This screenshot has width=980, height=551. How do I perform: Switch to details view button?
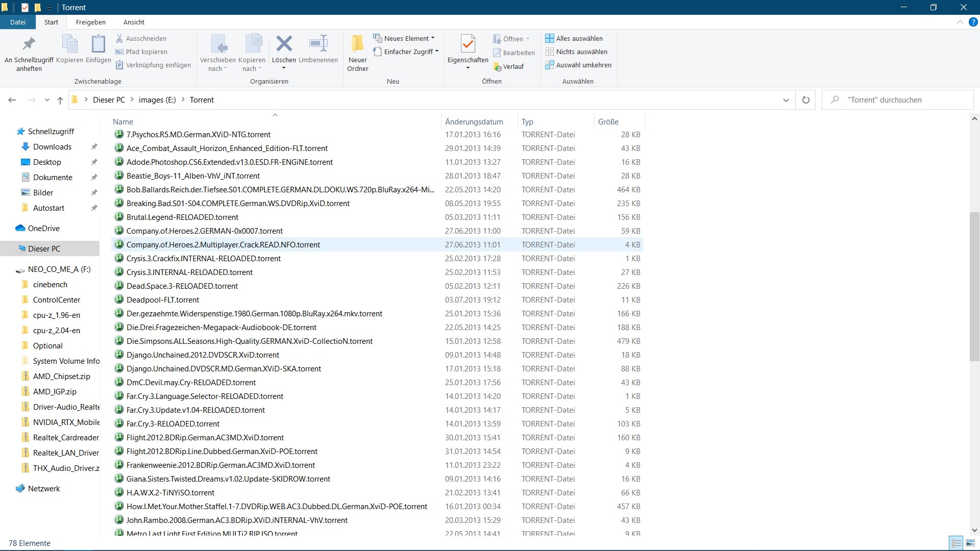(x=957, y=543)
